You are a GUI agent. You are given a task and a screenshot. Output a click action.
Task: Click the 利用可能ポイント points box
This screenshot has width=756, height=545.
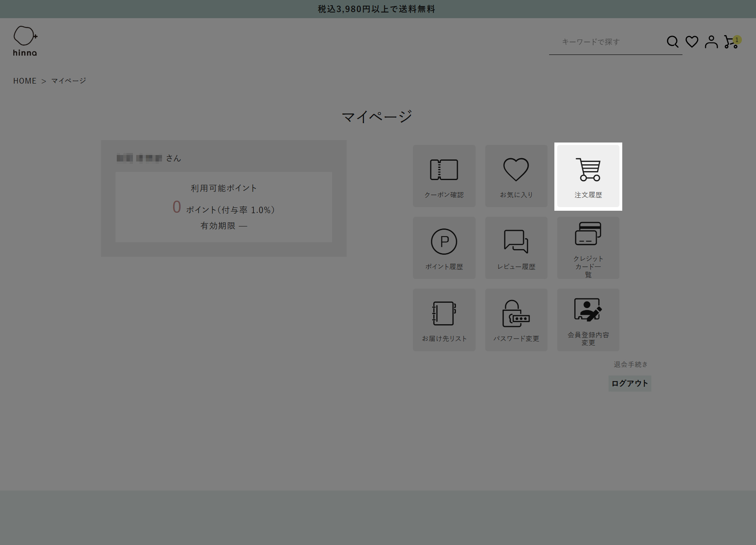[x=224, y=207]
